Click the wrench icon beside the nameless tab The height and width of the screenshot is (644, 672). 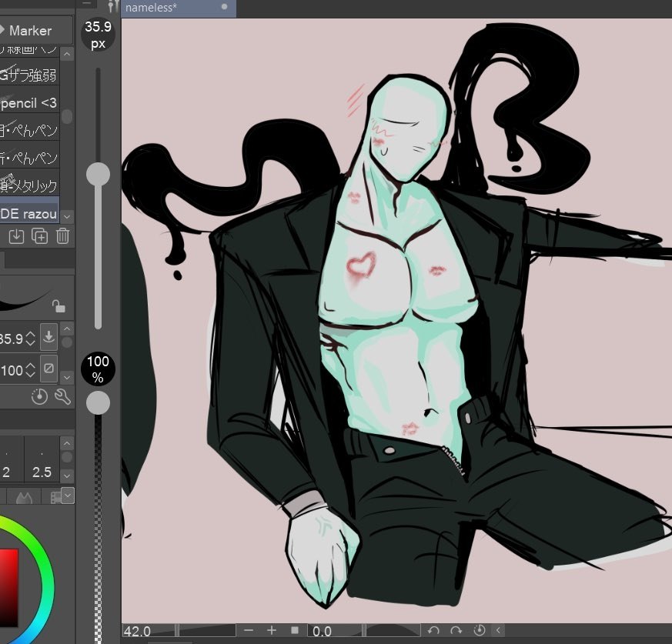(112, 6)
